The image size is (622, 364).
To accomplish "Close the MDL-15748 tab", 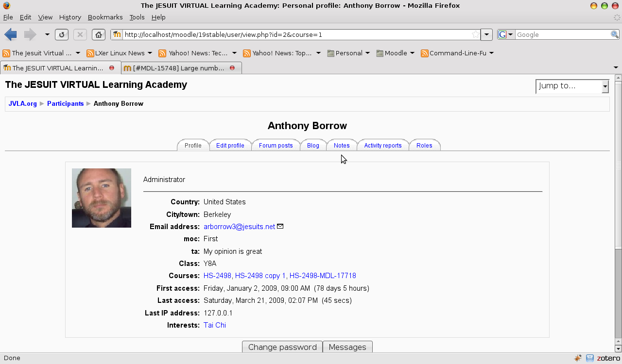I will pyautogui.click(x=232, y=68).
